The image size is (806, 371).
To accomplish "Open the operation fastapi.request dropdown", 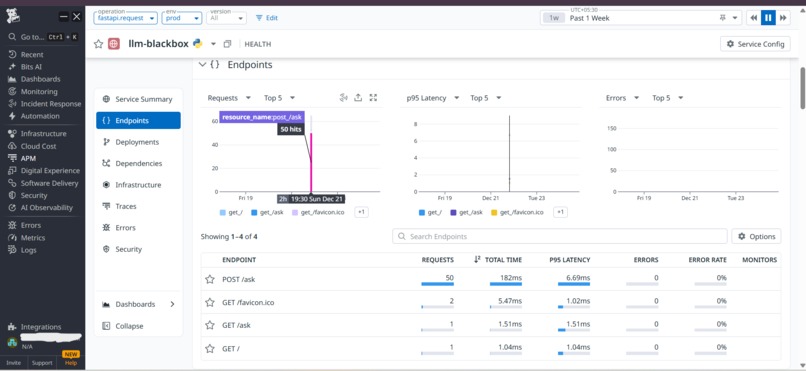I will [125, 17].
